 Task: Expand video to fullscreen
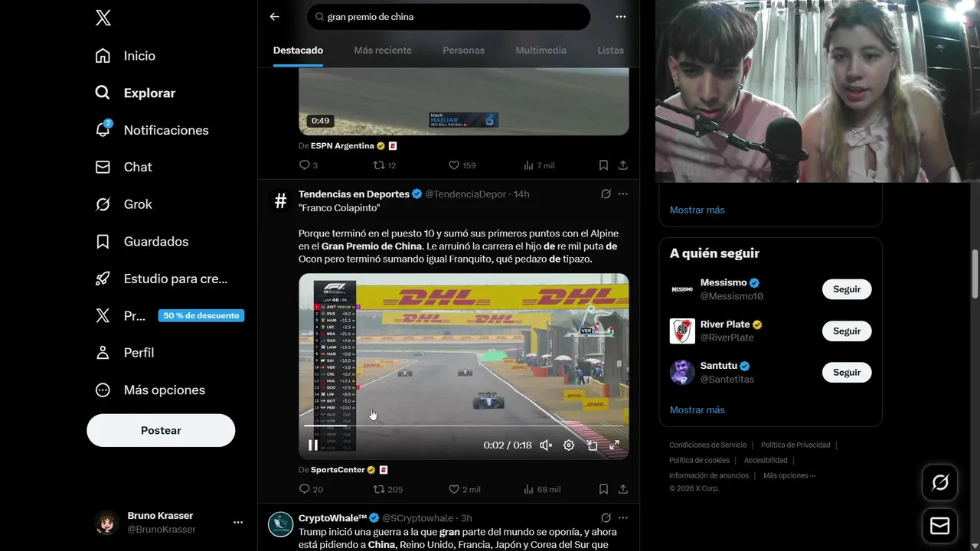pyautogui.click(x=614, y=445)
